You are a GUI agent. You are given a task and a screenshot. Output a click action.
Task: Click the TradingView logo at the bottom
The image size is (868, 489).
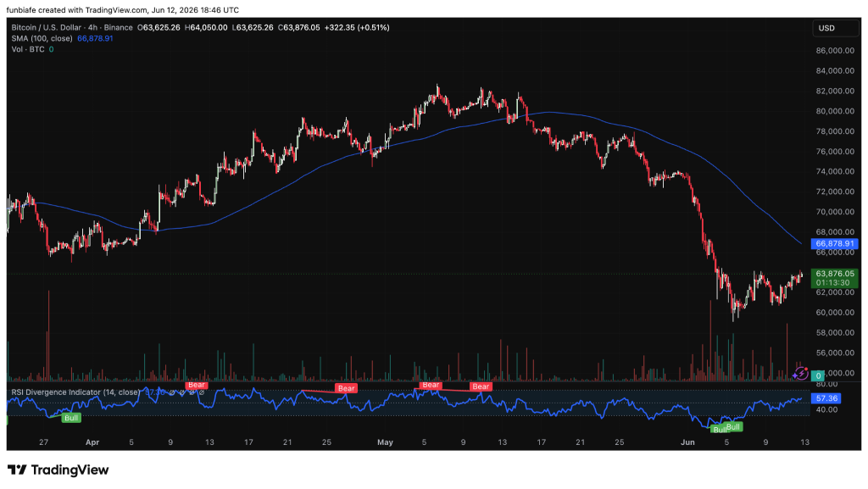58,470
